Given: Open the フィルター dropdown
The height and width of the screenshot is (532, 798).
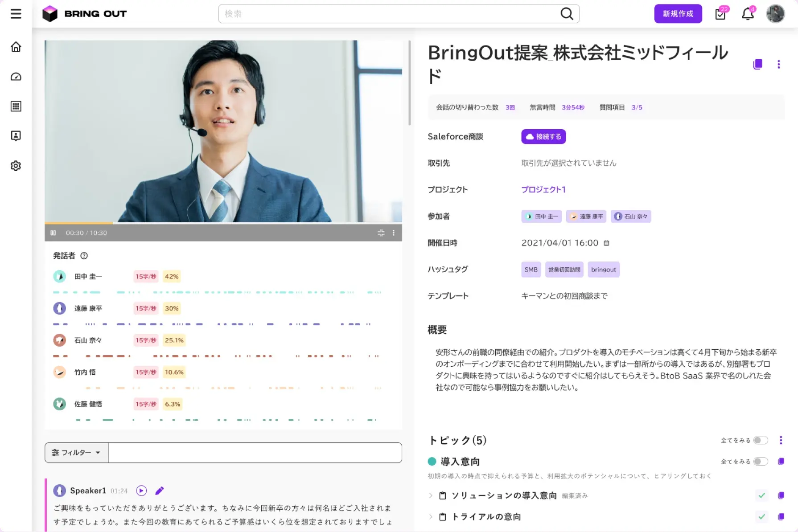Looking at the screenshot, I should (x=76, y=453).
